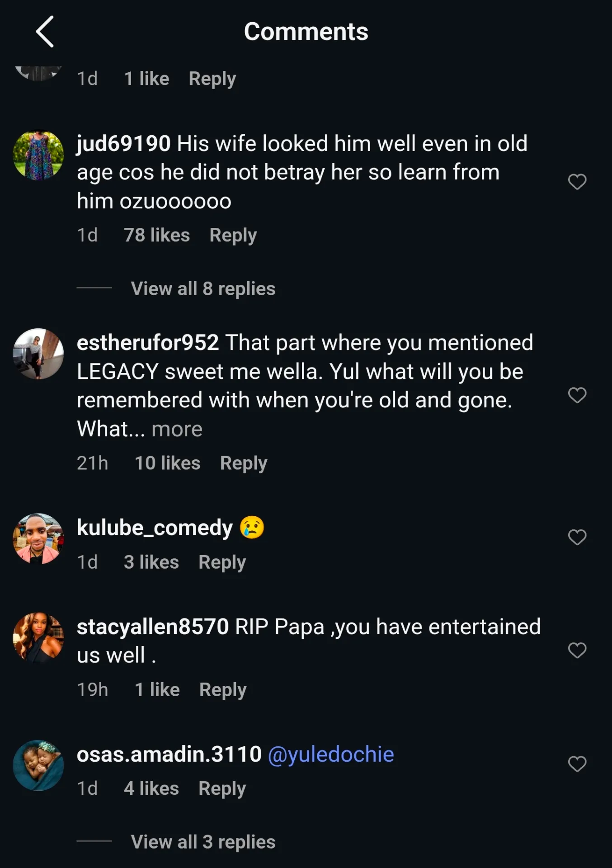Reply to stacyallen8570's comment

pos(223,690)
